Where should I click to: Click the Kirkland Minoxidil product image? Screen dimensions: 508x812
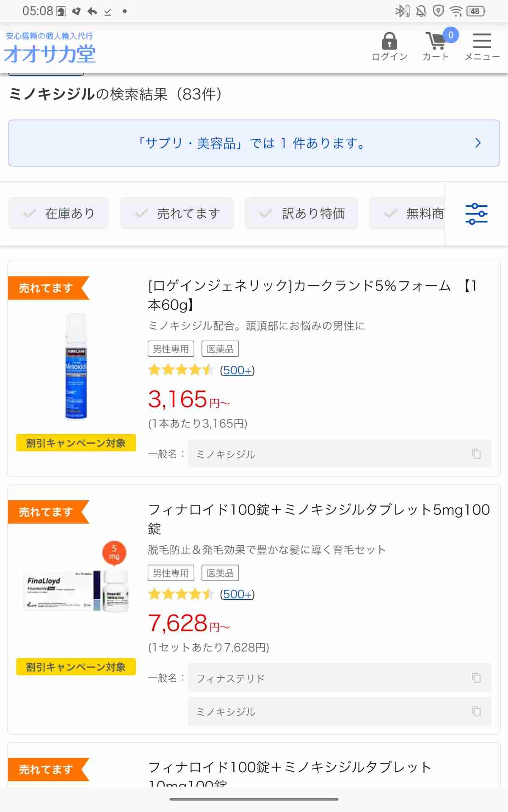tap(76, 367)
